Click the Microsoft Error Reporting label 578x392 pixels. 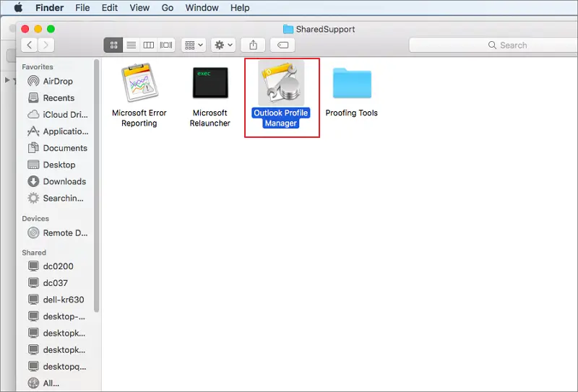pos(139,118)
